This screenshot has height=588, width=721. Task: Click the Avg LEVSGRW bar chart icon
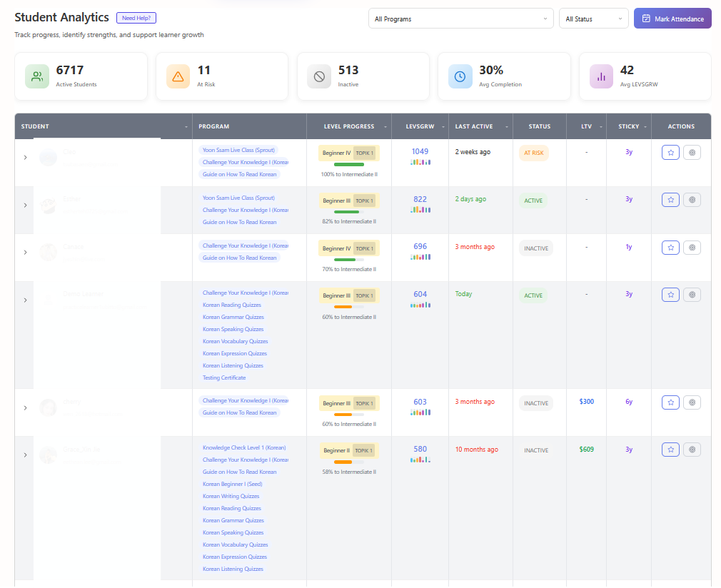point(601,76)
